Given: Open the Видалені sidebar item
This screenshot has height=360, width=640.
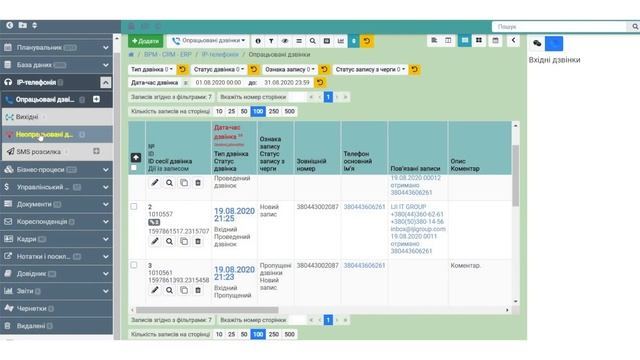Looking at the screenshot, I should pyautogui.click(x=56, y=326).
